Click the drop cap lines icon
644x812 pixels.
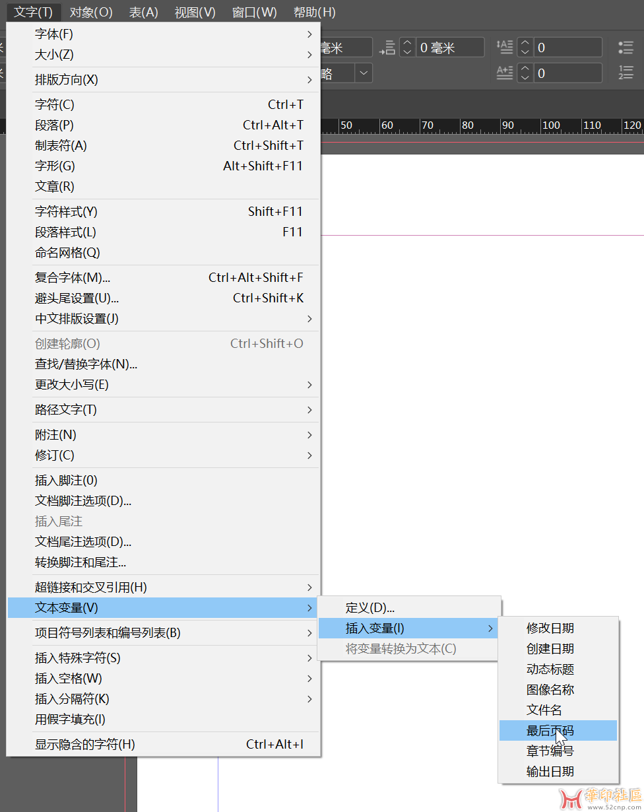point(505,48)
